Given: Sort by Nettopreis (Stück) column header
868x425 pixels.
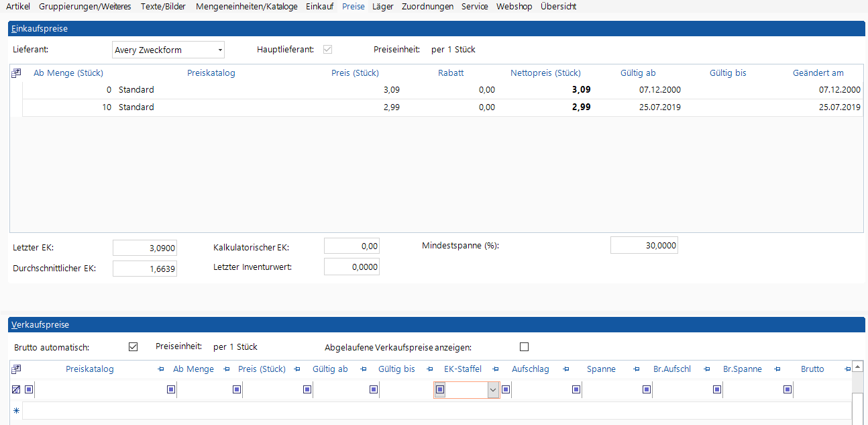Looking at the screenshot, I should 545,73.
